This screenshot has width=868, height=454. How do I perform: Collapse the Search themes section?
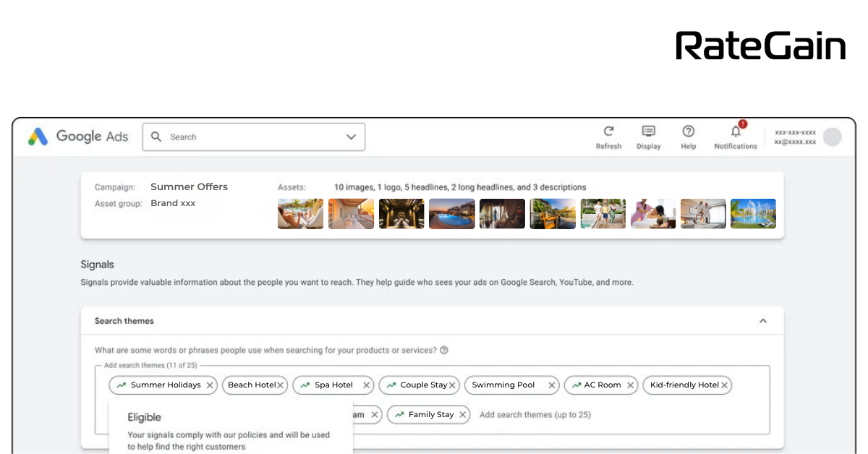(x=762, y=321)
